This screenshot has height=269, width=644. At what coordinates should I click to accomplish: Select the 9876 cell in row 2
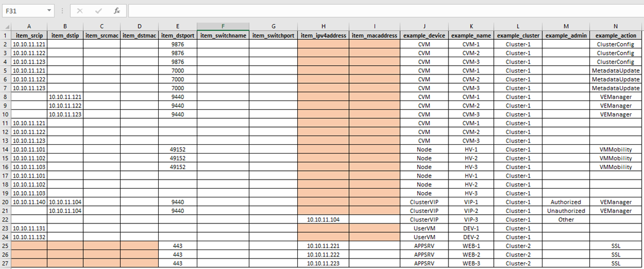(x=178, y=44)
